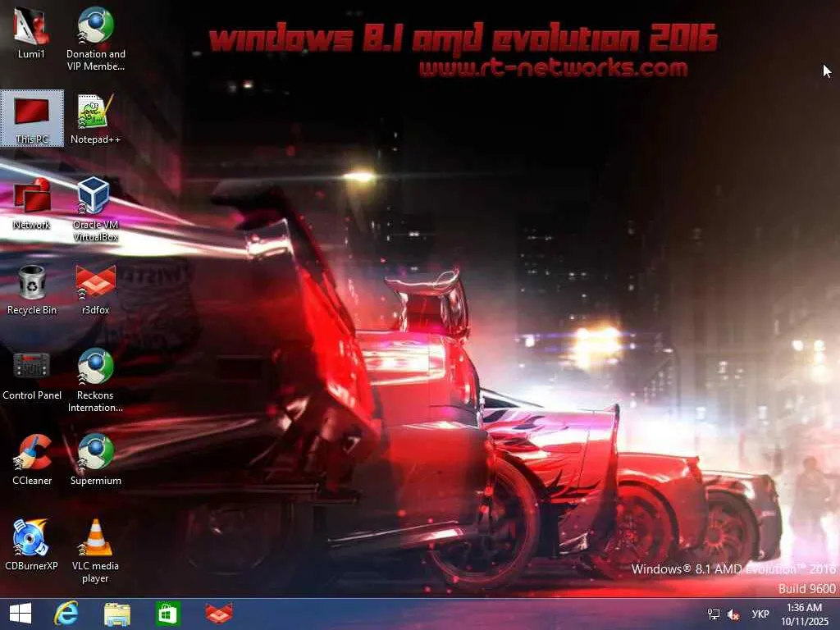
Task: Open the CDBurnerXP desktop shortcut
Action: (x=32, y=546)
